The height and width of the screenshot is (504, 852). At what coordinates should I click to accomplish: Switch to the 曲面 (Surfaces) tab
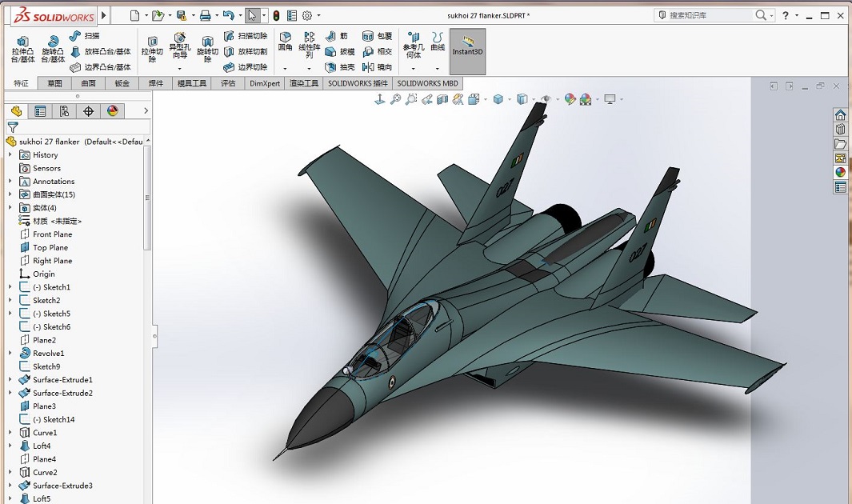[x=89, y=83]
